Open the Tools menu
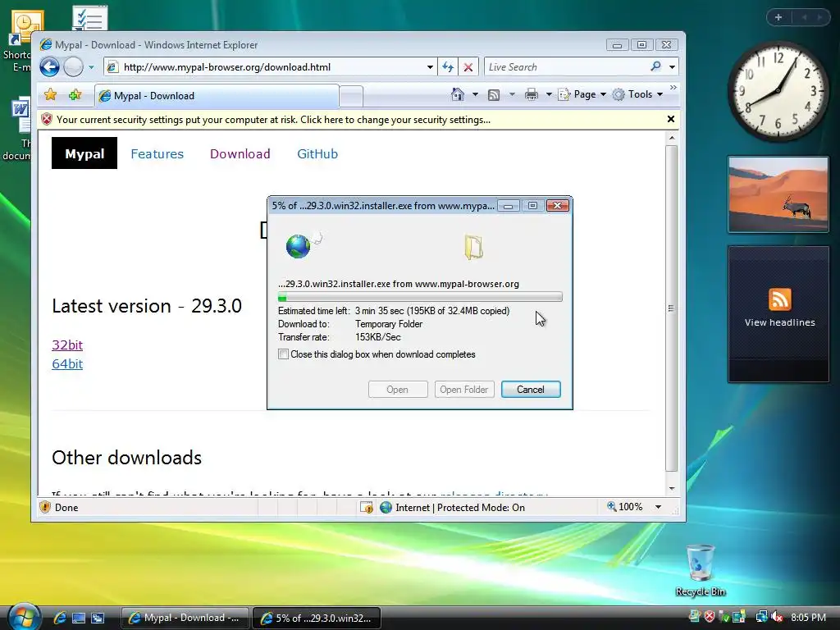 (x=638, y=95)
